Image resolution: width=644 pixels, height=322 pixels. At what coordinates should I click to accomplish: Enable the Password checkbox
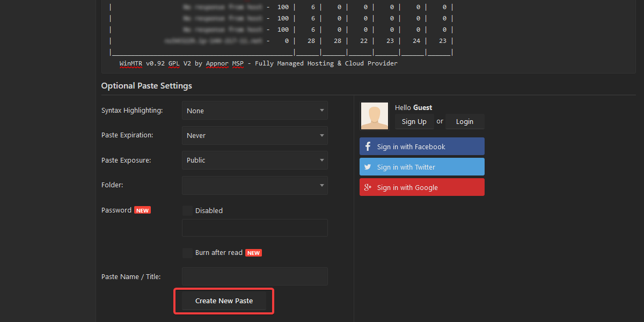[187, 211]
